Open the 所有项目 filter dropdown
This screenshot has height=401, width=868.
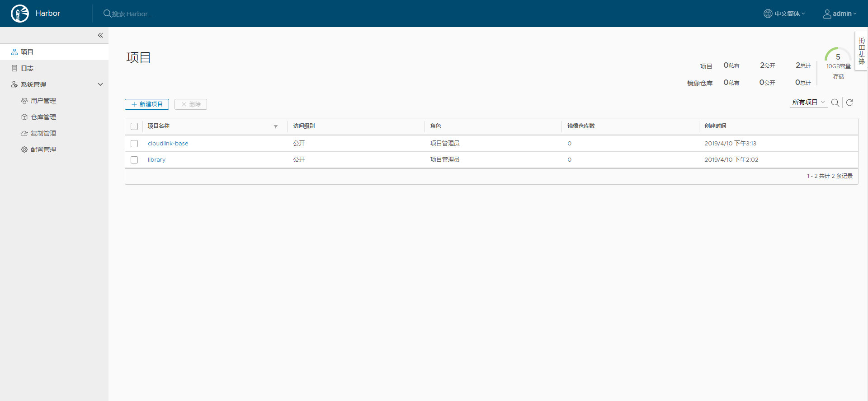tap(808, 103)
